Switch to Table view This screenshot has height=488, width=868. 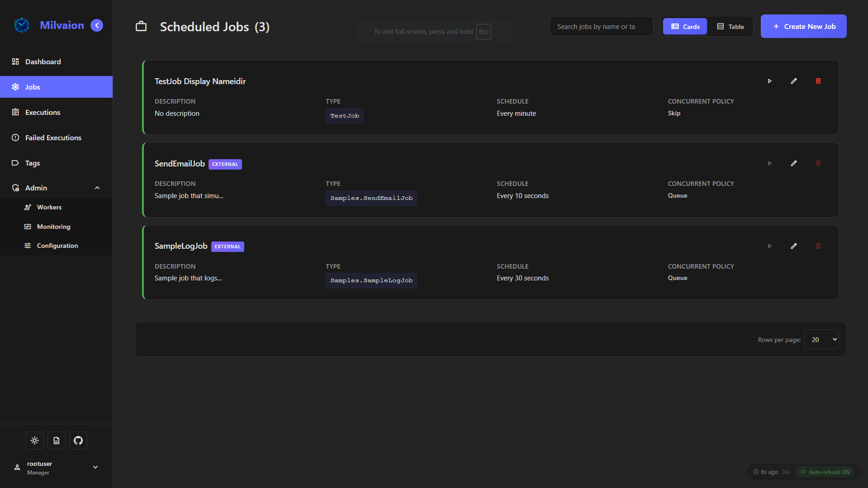pos(730,26)
